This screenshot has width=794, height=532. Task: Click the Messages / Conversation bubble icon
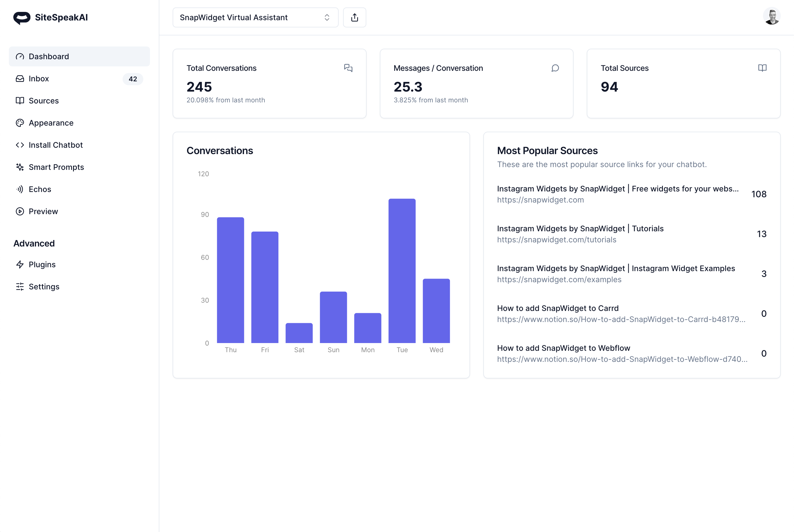555,68
